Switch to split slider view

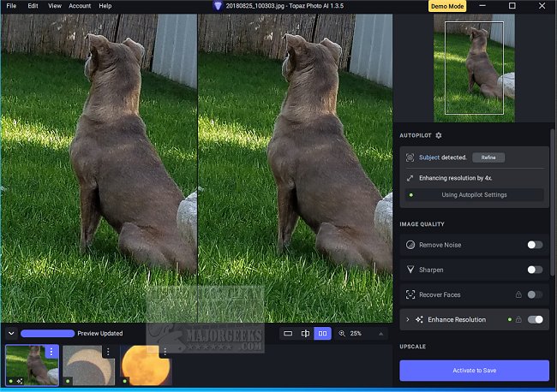click(305, 333)
